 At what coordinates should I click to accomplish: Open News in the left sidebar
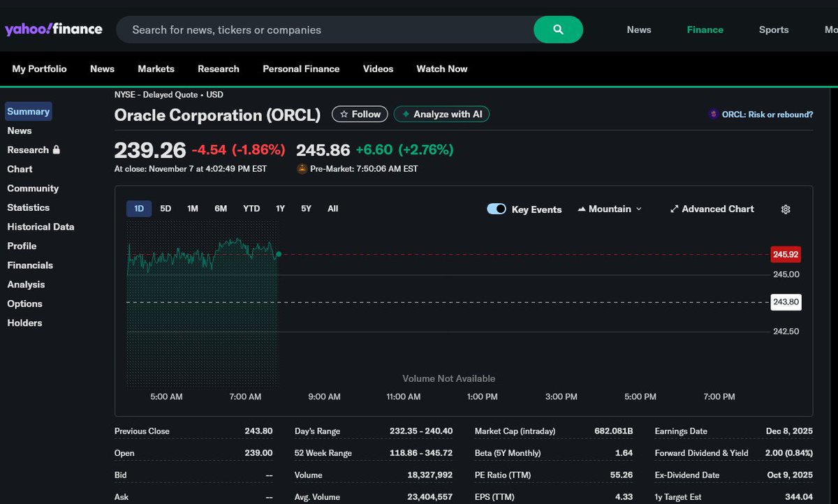20,131
